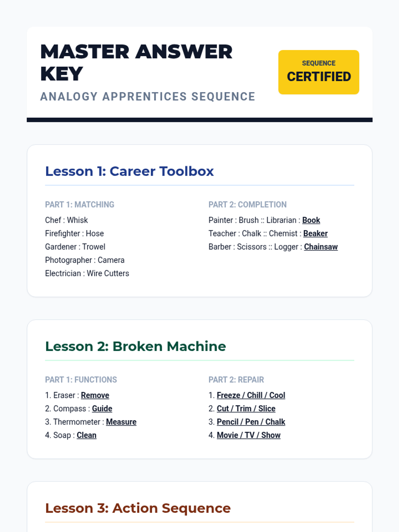Click the yellow Sequence Certified badge
The height and width of the screenshot is (532, 399).
[319, 72]
